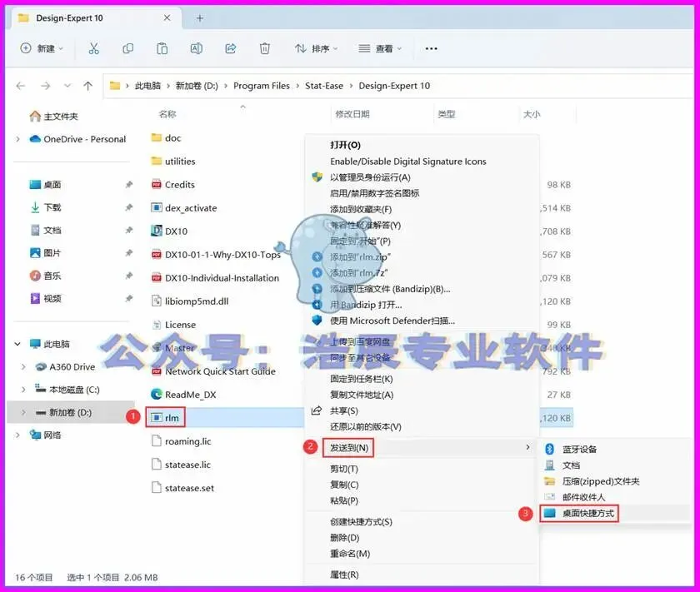Choose 重命名(M) in context menu
The image size is (700, 592).
tap(350, 554)
